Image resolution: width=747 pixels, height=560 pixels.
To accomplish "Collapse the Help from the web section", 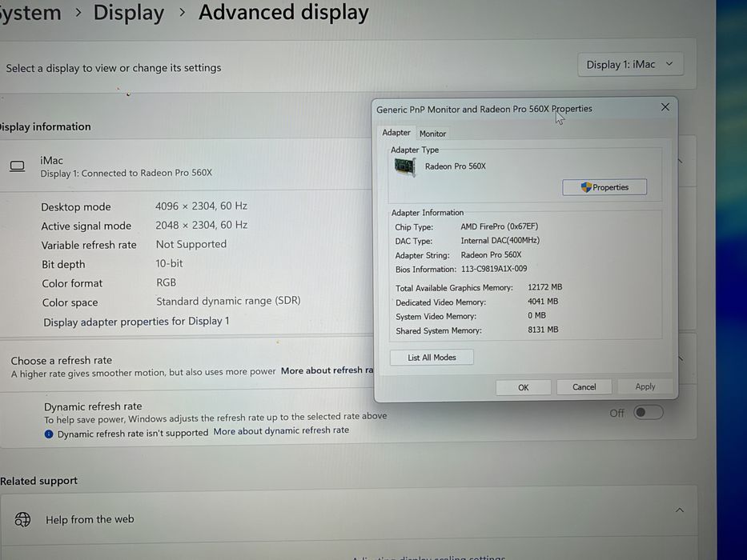I will tap(680, 510).
